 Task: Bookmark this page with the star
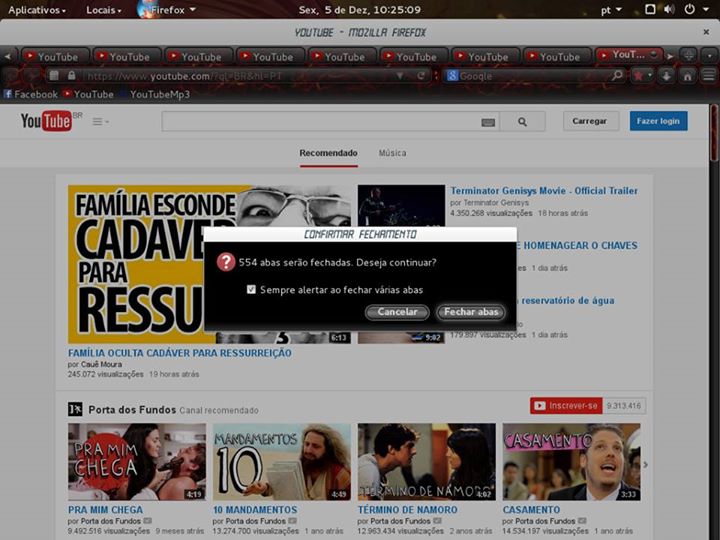tap(639, 75)
